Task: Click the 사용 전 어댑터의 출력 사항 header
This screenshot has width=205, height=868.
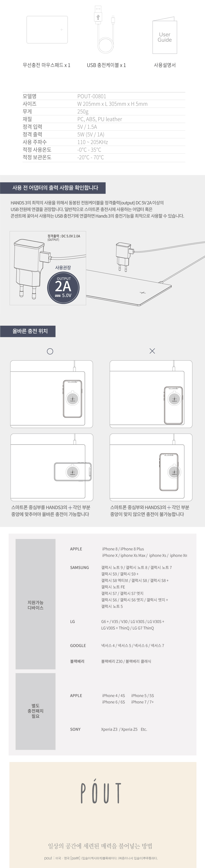Action: [x=53, y=188]
